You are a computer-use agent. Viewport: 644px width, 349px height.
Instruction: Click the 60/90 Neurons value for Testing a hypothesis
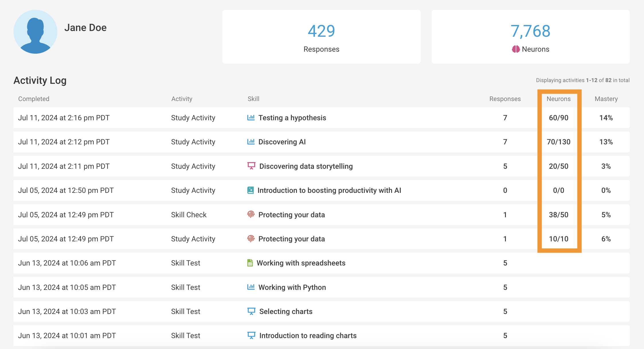pos(559,117)
